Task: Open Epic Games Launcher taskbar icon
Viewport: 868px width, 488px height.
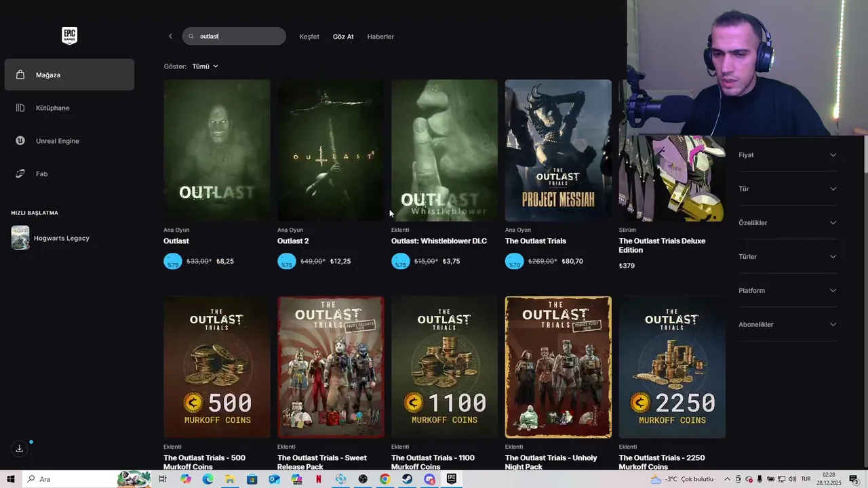Action: pyautogui.click(x=452, y=479)
